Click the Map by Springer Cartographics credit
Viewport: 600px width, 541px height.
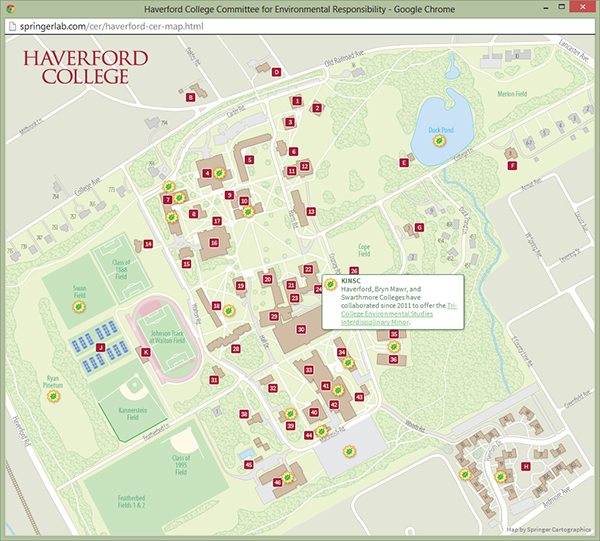tap(549, 530)
